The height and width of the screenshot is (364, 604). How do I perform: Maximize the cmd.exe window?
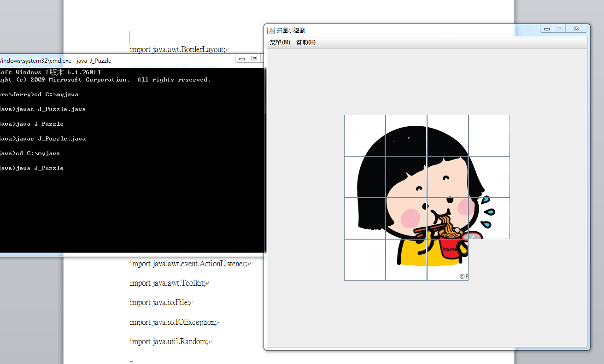pos(254,58)
